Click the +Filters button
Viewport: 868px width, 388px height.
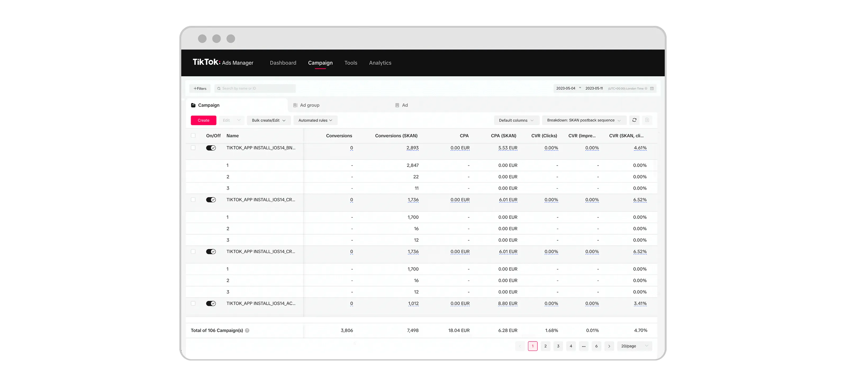[200, 89]
